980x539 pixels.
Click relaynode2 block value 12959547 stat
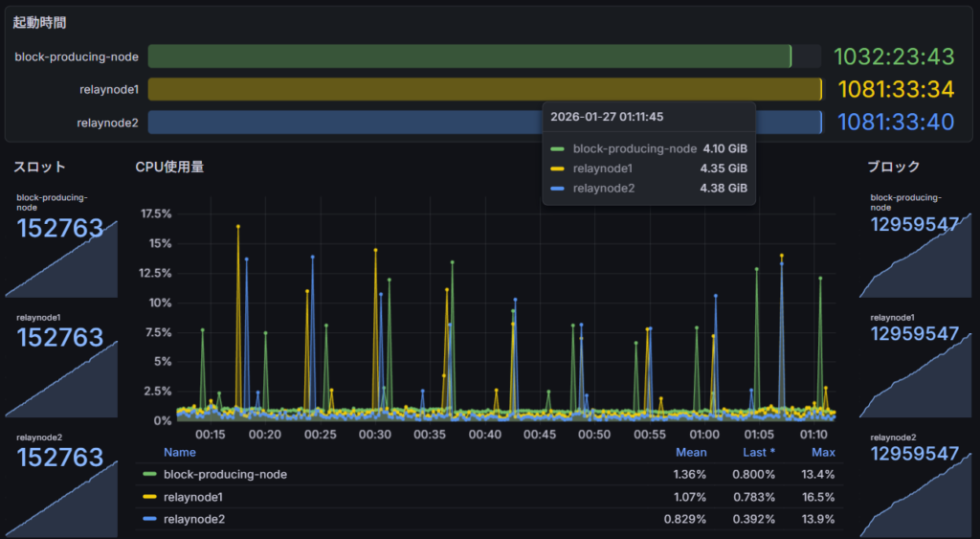point(914,453)
